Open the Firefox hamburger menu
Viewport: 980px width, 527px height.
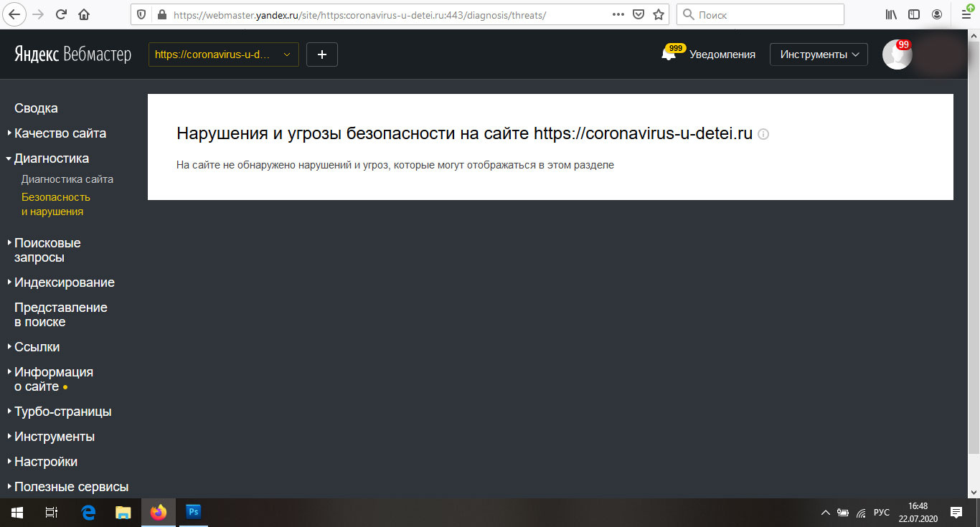[x=965, y=14]
